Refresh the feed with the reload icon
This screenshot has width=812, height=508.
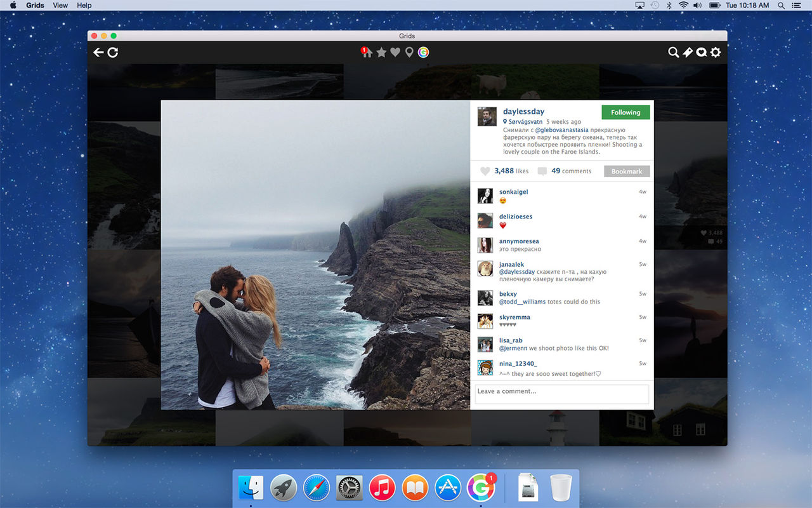(113, 53)
